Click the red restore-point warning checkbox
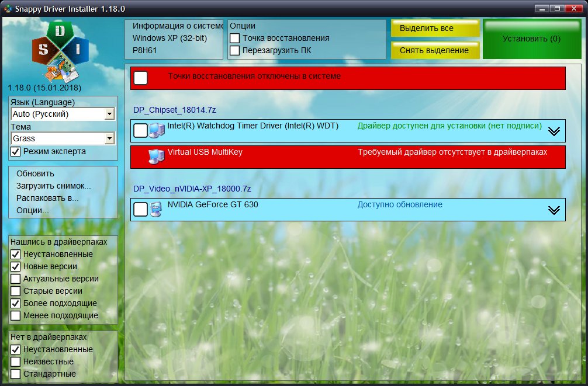 point(140,78)
